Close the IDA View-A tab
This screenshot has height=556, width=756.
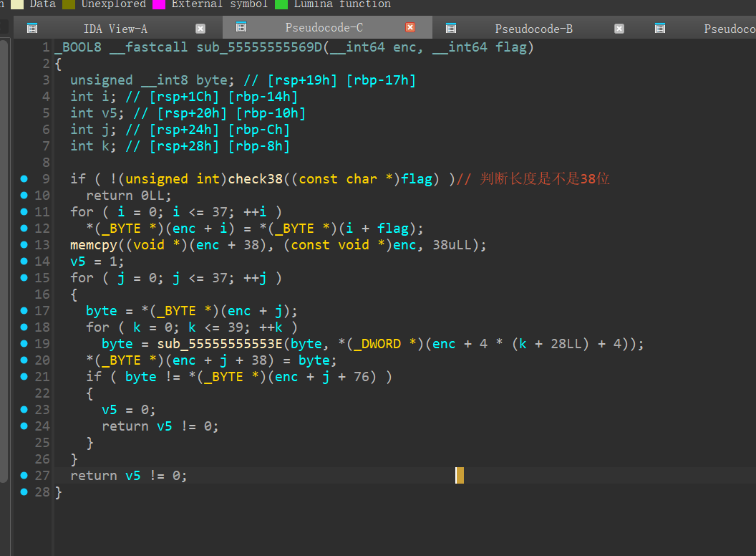(200, 29)
